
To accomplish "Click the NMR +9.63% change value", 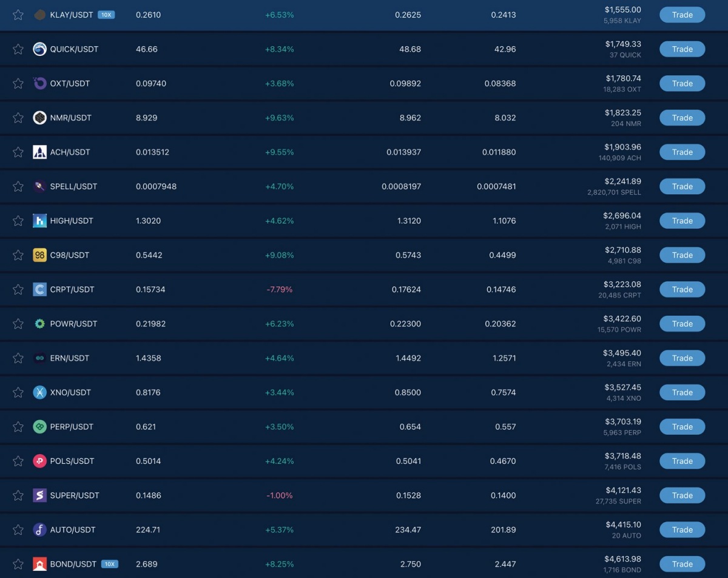I will click(x=280, y=118).
